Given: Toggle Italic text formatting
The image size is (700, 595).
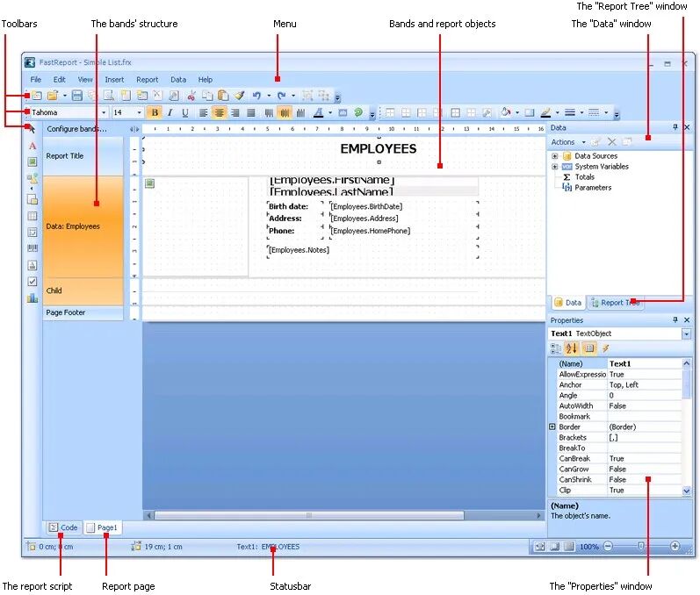Looking at the screenshot, I should click(x=170, y=113).
